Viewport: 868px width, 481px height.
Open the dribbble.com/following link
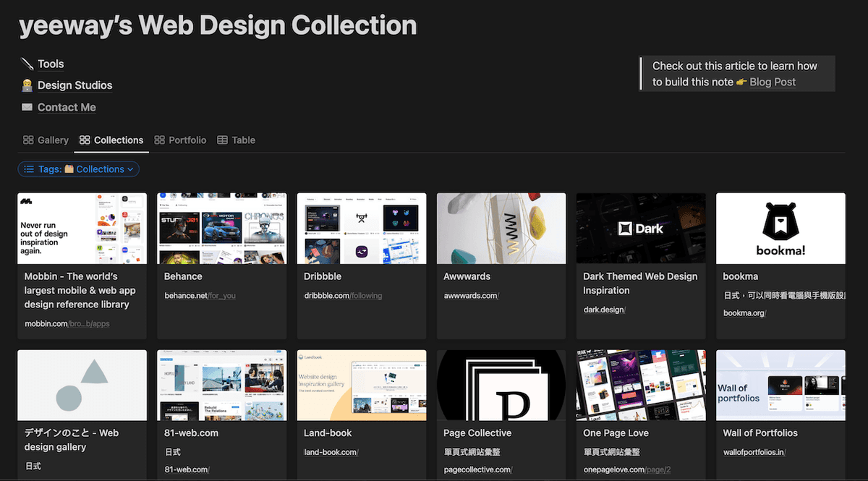[343, 295]
